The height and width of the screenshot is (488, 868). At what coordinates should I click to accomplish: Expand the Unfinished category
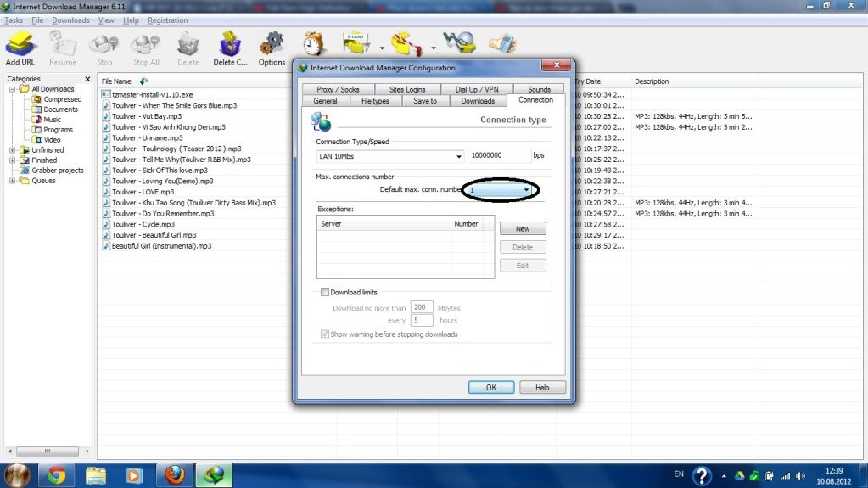[12, 150]
